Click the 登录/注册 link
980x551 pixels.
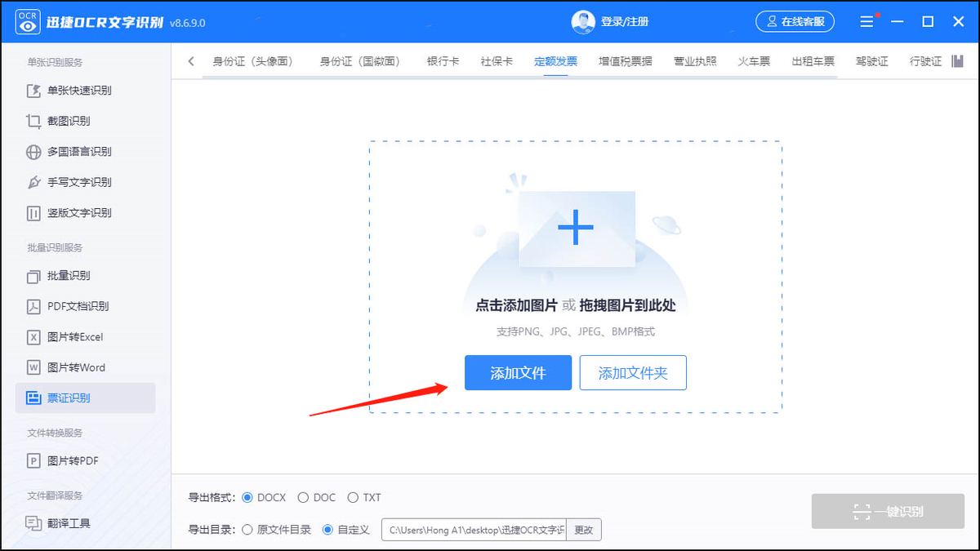pyautogui.click(x=625, y=22)
